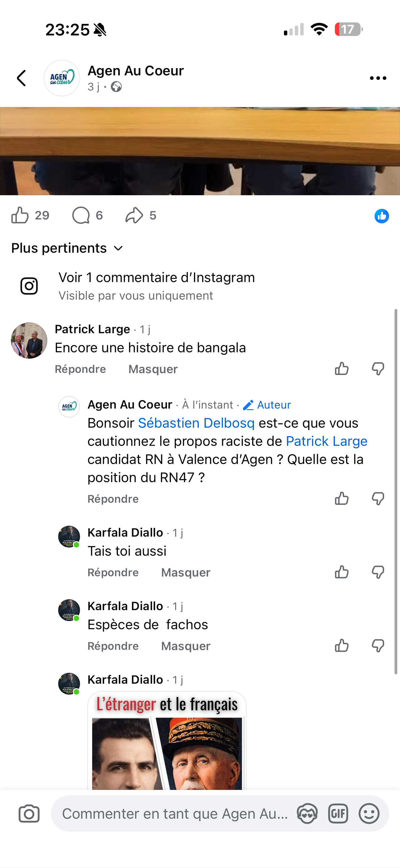Open the Sébastien Delbosq mention link
The image size is (400, 868).
(x=196, y=423)
